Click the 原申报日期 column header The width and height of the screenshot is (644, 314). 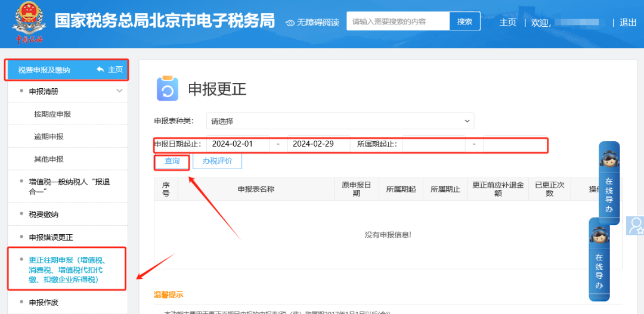(357, 189)
